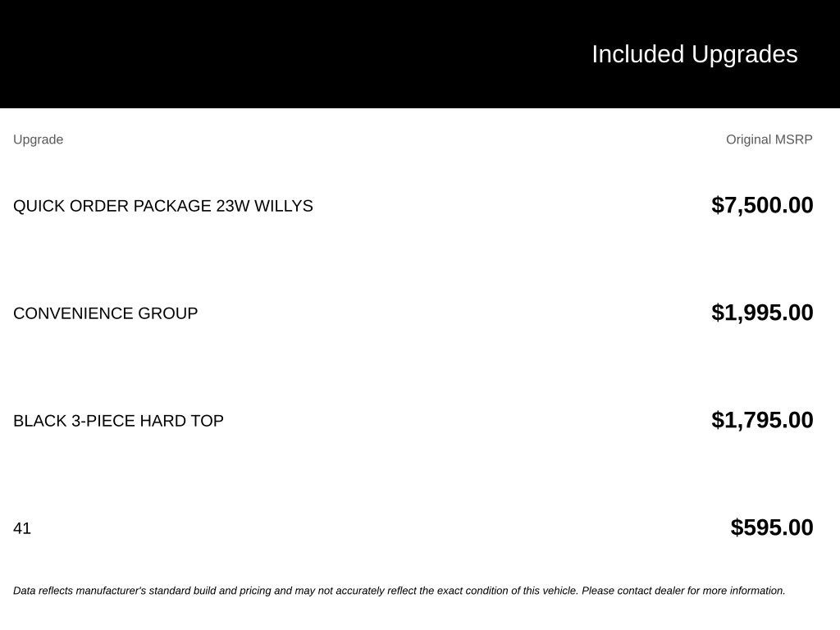Select the Original MSRP column header
The width and height of the screenshot is (840, 630).
click(769, 139)
